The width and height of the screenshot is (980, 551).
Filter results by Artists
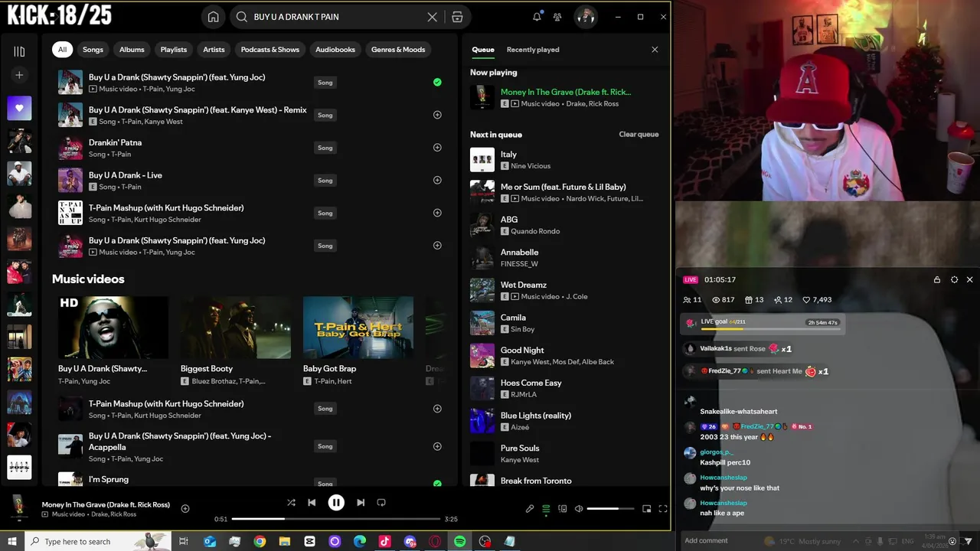214,50
